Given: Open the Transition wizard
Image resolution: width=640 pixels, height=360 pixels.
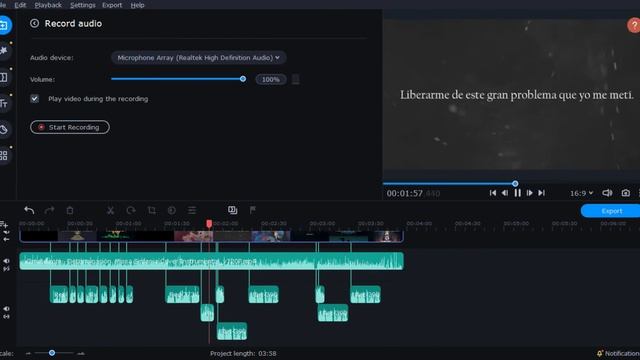Looking at the screenshot, I should (233, 210).
